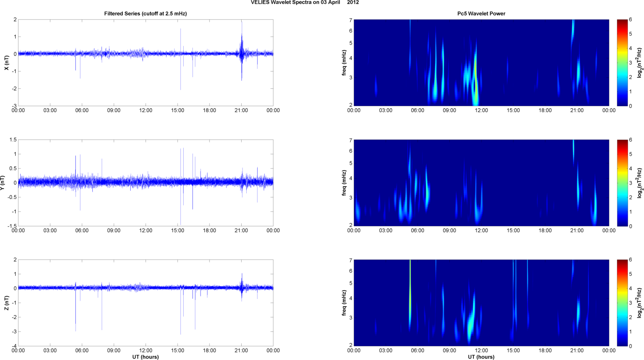This screenshot has width=644, height=360.
Task: Click the "Z (nT)" axis label
Action: [6, 303]
